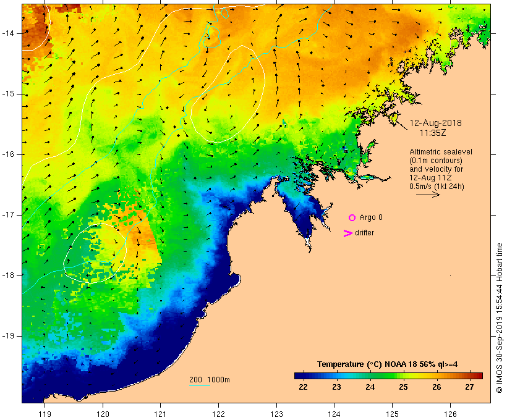Click the temperature color bar

point(388,376)
